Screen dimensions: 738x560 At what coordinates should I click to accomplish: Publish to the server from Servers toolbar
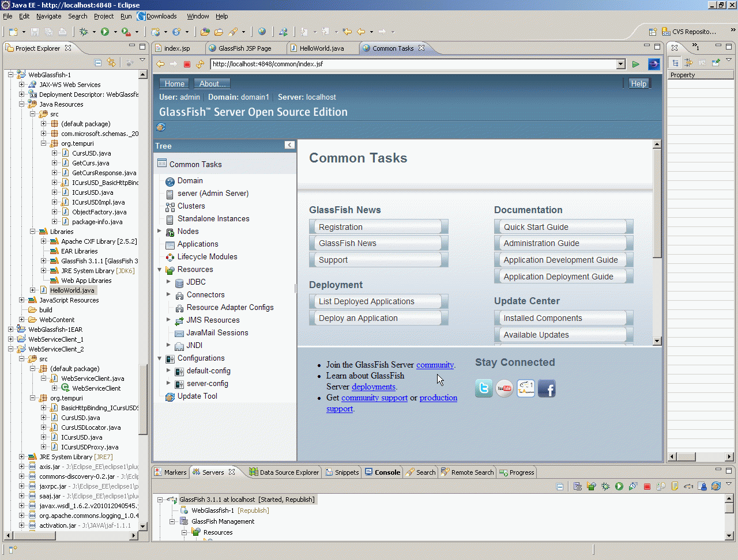coord(661,486)
